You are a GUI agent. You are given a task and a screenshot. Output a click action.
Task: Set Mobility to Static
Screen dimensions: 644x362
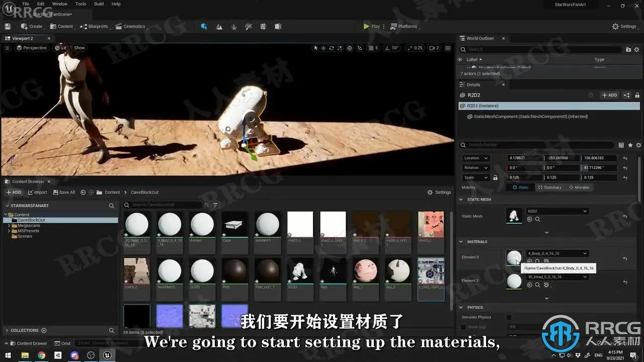[520, 188]
